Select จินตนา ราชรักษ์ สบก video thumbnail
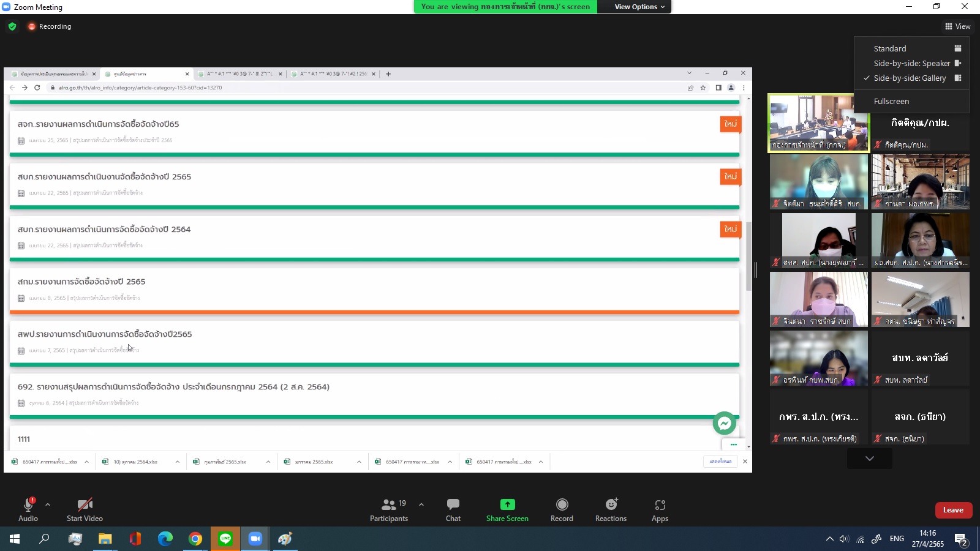Viewport: 980px width, 551px height. click(819, 299)
